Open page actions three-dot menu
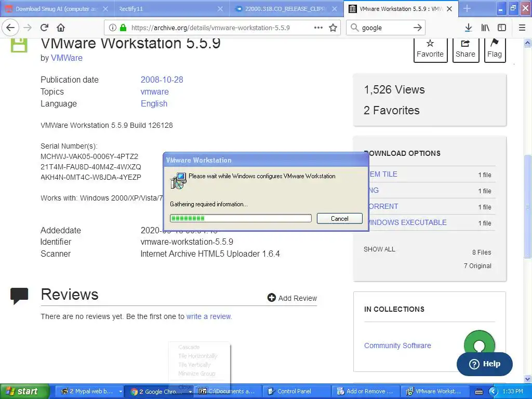 tap(318, 28)
